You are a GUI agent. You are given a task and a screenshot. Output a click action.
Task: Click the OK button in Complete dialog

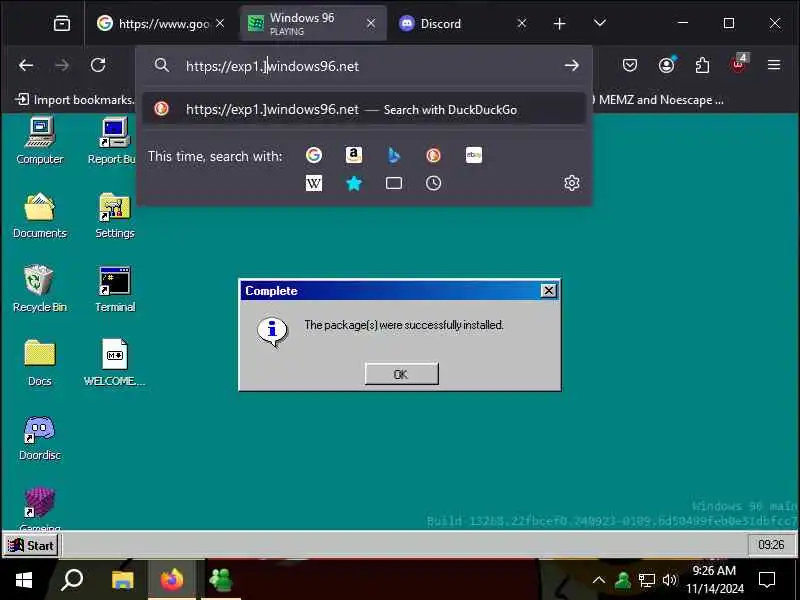[x=402, y=374]
